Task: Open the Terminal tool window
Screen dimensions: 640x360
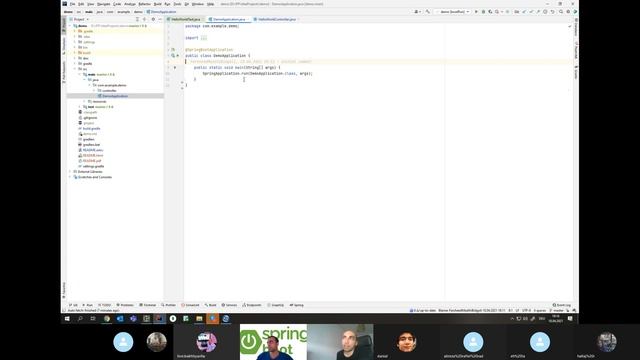Action: pos(148,305)
